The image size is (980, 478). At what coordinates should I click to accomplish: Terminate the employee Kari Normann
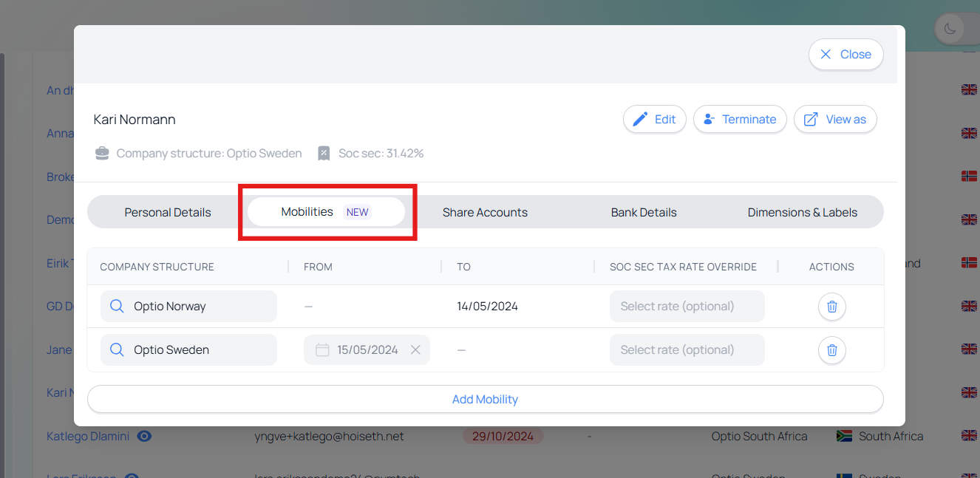click(x=739, y=120)
